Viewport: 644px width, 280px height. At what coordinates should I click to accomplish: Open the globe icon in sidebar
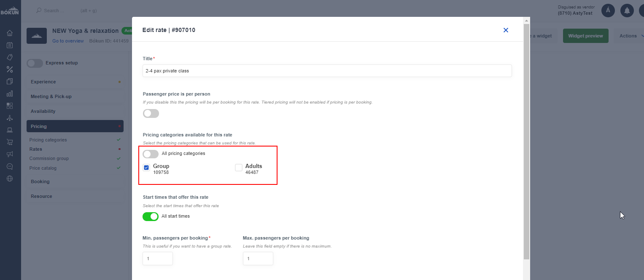click(10, 179)
